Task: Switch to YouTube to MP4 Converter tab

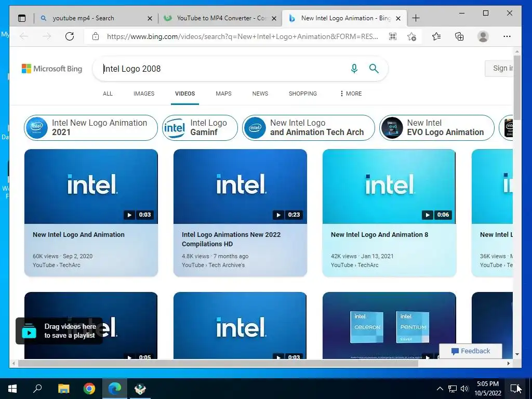Action: pos(220,18)
